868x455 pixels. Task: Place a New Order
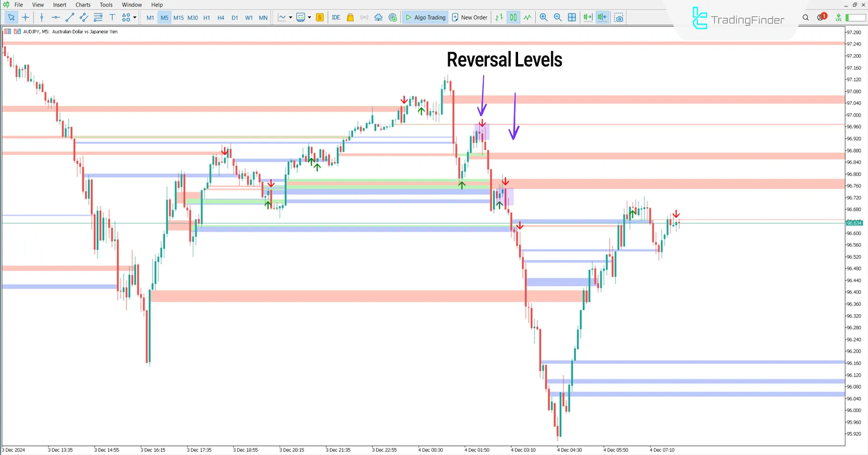pyautogui.click(x=469, y=17)
